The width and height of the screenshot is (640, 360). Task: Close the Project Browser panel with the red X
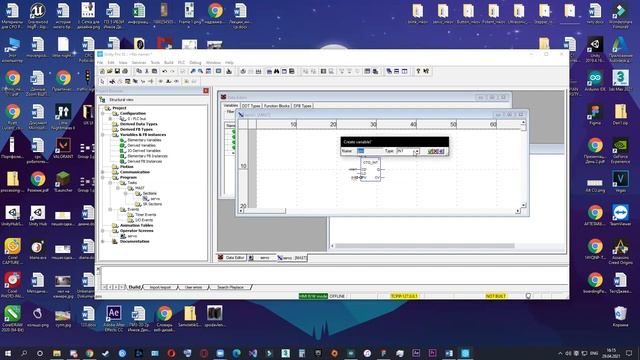pos(206,91)
